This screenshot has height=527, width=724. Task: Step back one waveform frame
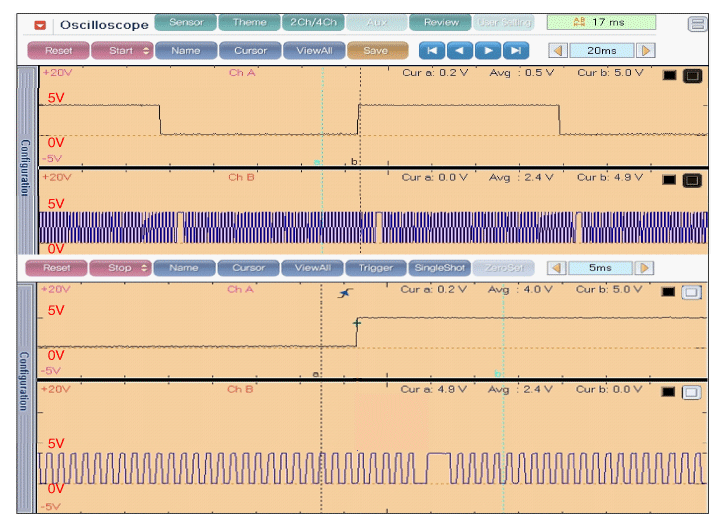[x=459, y=50]
